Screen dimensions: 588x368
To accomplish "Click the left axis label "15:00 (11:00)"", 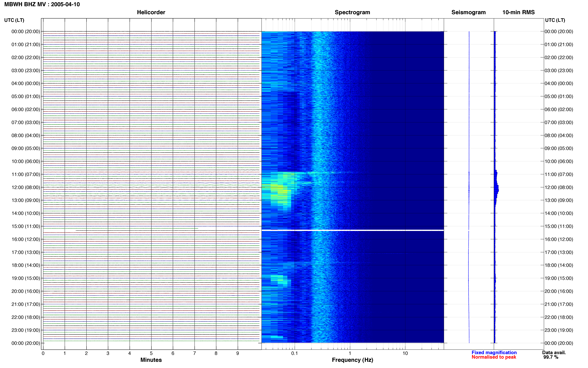I will pyautogui.click(x=26, y=226).
